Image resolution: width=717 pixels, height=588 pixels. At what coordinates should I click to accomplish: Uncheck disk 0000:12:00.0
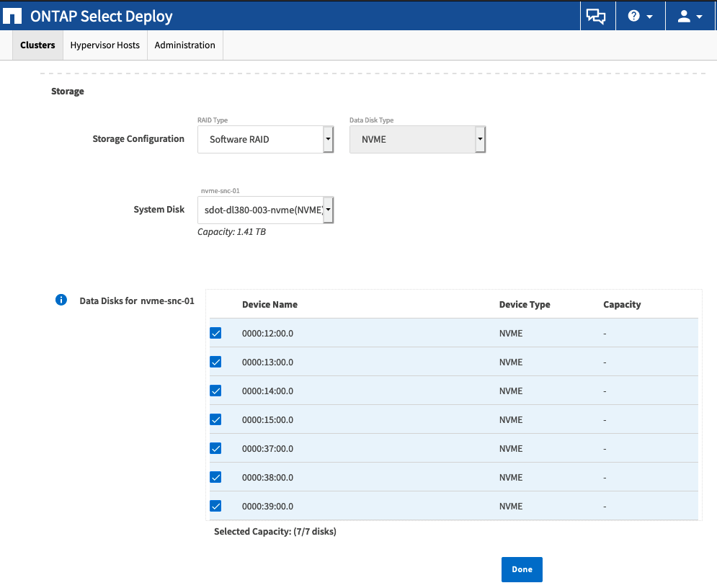pyautogui.click(x=215, y=333)
